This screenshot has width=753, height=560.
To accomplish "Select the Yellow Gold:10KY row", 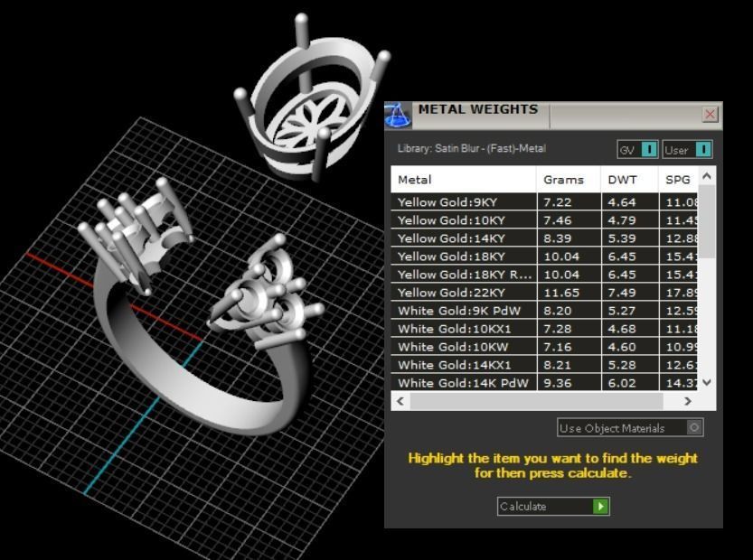I will [x=544, y=220].
